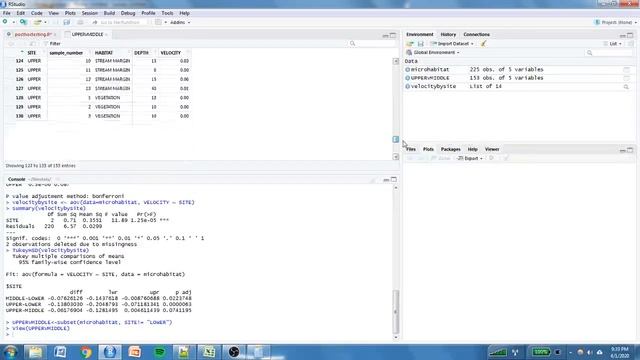
Task: Close the UPPERvMIDDLE tab
Action: (x=107, y=34)
